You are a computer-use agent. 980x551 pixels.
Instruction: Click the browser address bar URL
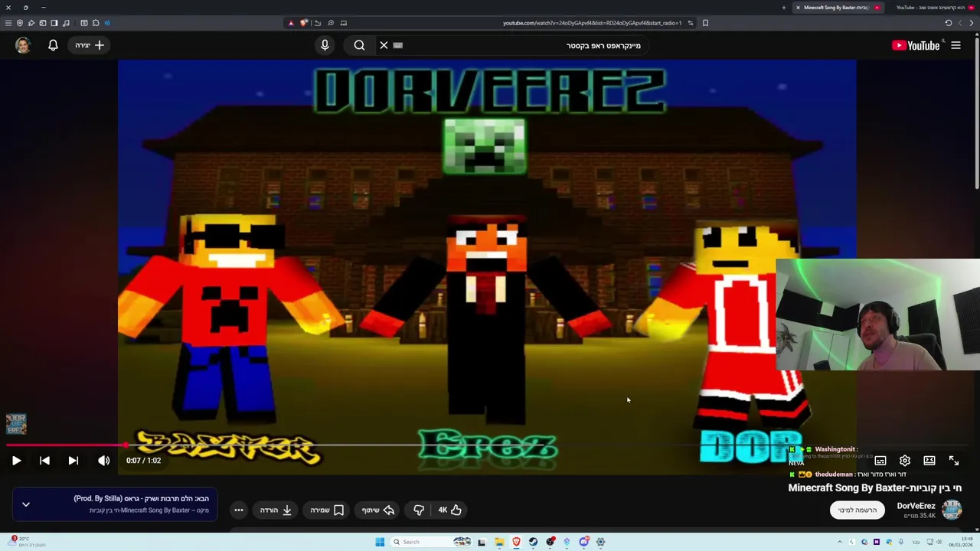coord(592,23)
